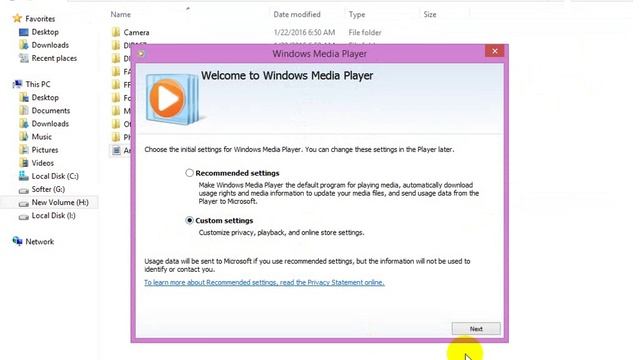This screenshot has width=640, height=360.
Task: Select New Volume (H:) drive
Action: point(60,202)
